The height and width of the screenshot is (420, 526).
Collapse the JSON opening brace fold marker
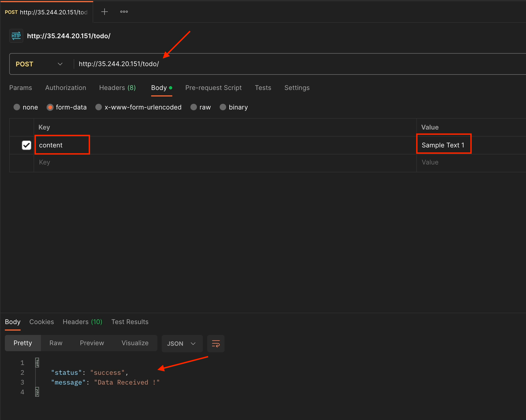click(x=37, y=363)
